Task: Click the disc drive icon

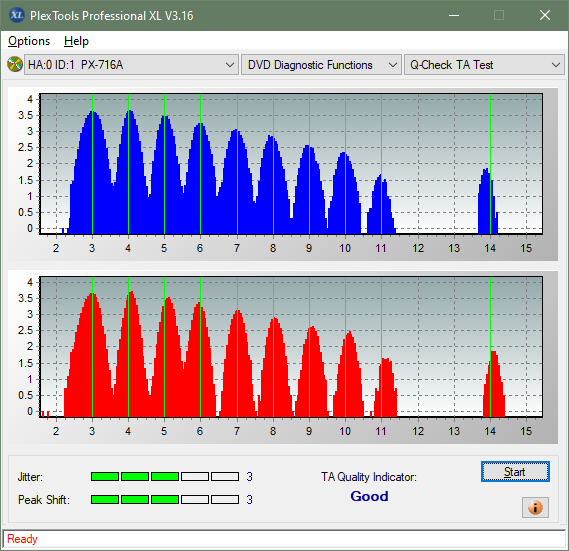Action: [x=15, y=65]
